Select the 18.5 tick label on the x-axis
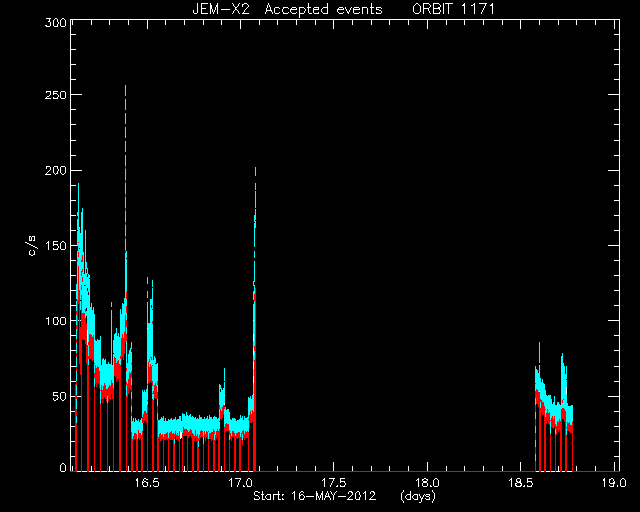 520,483
